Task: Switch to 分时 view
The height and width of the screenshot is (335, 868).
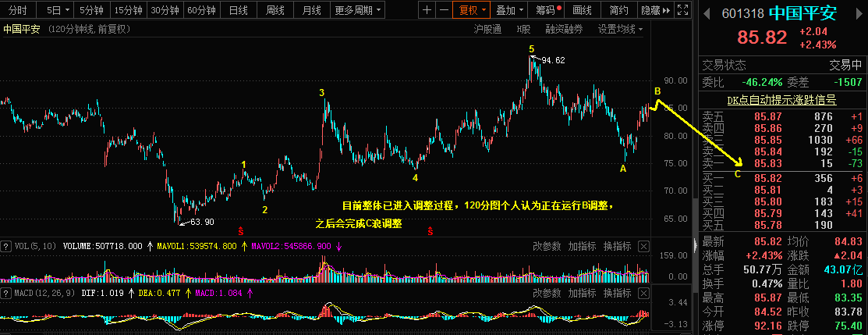Action: coord(18,10)
